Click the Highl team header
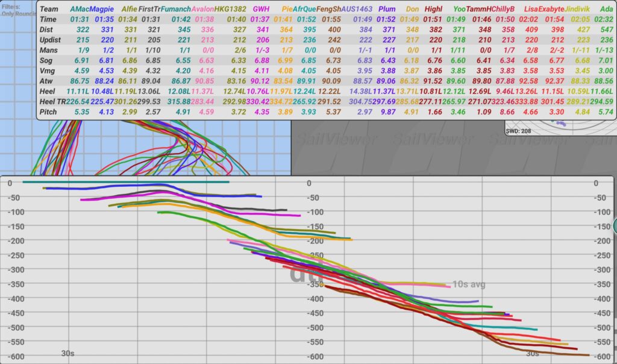Image resolution: width=617 pixels, height=364 pixels. click(433, 9)
